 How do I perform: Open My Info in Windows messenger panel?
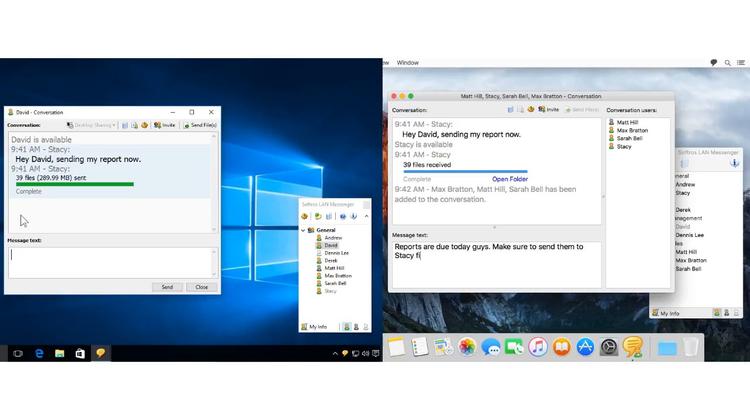tap(316, 327)
